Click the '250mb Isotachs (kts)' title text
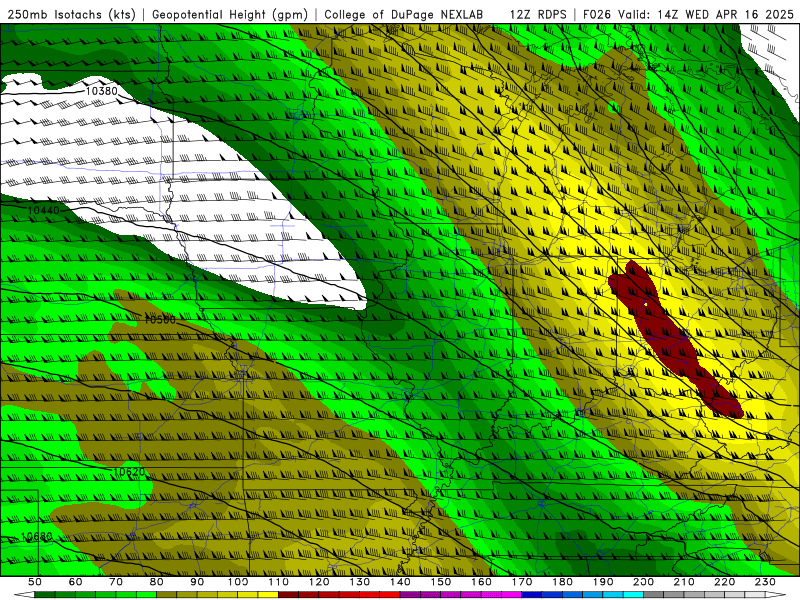 (72, 14)
